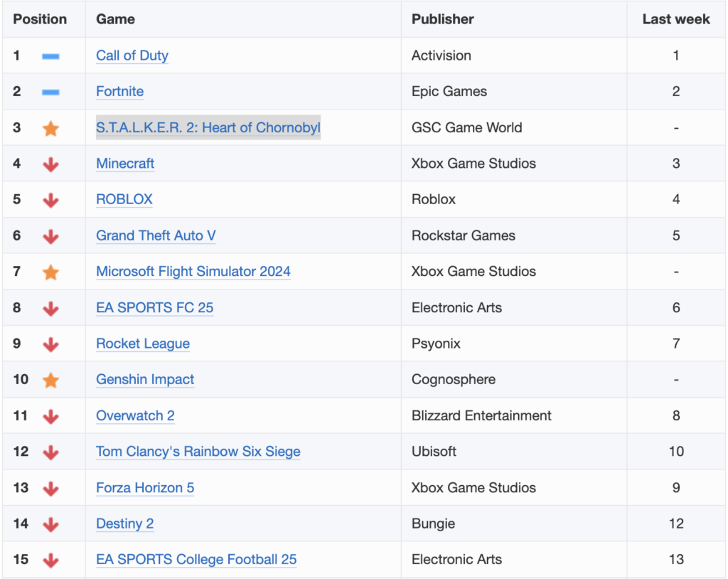Click last week value 12 in Destiny 2 row
Screen dimensions: 728x579
point(676,524)
